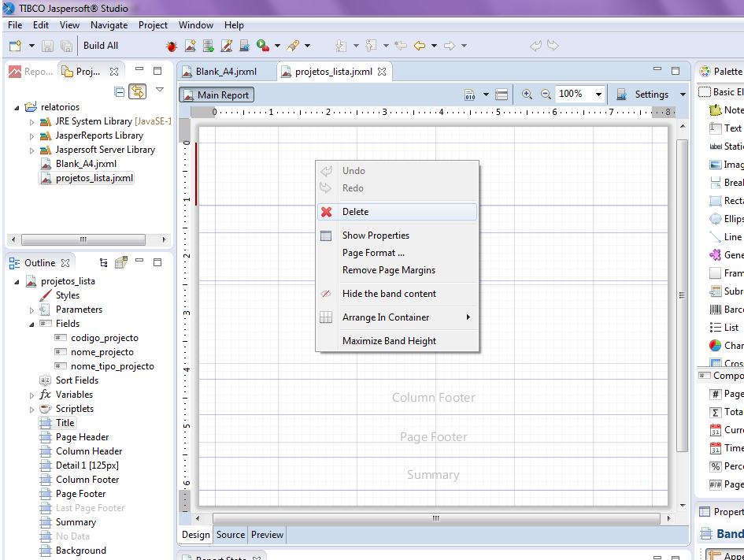Open the Preview tab
744x560 pixels.
(x=267, y=535)
